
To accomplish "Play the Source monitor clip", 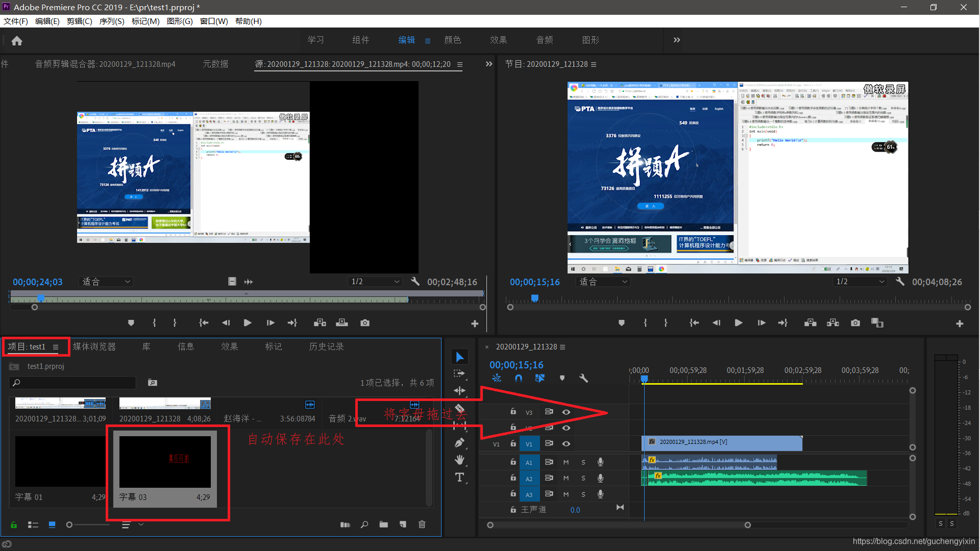I will 248,323.
